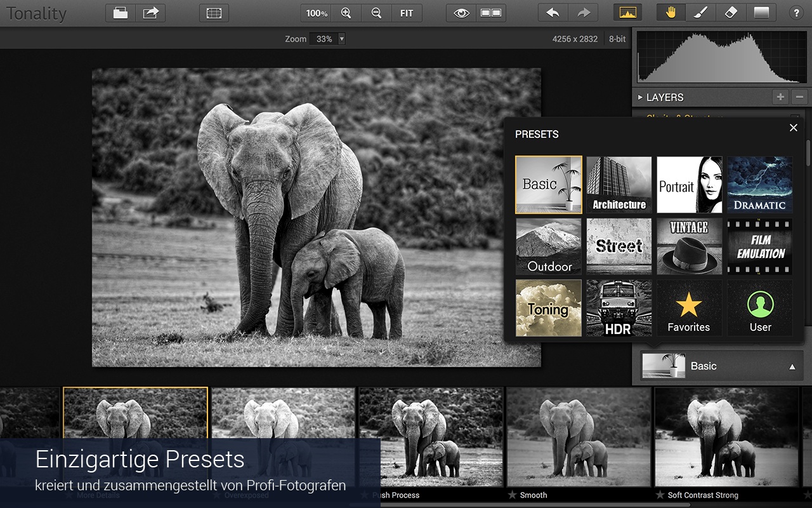
Task: Click the zoom out magnifier icon
Action: point(376,13)
